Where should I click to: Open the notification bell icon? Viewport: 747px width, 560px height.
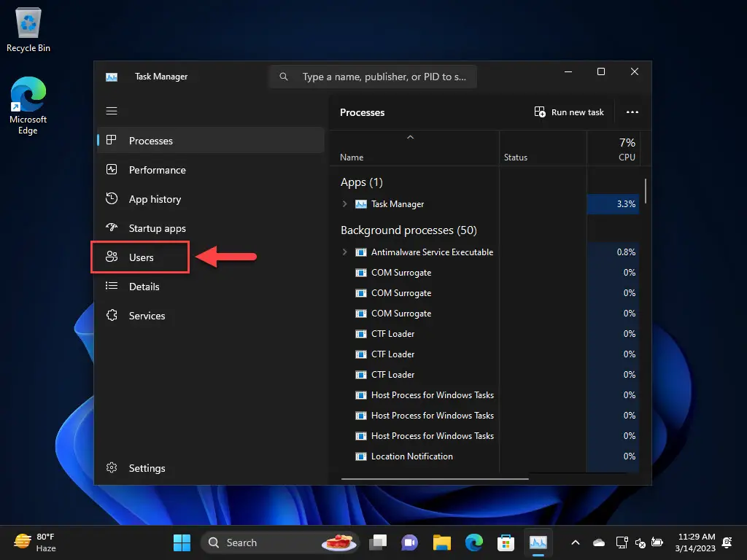tap(727, 542)
